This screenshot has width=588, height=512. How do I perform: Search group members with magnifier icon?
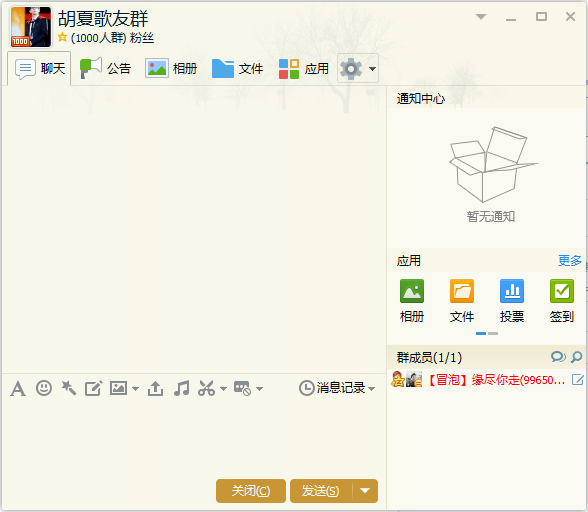point(576,357)
